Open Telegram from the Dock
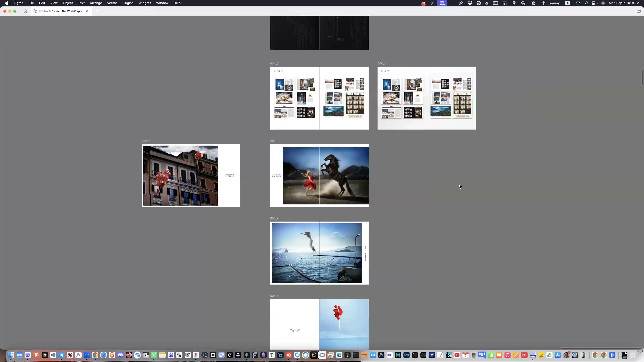 click(61, 355)
